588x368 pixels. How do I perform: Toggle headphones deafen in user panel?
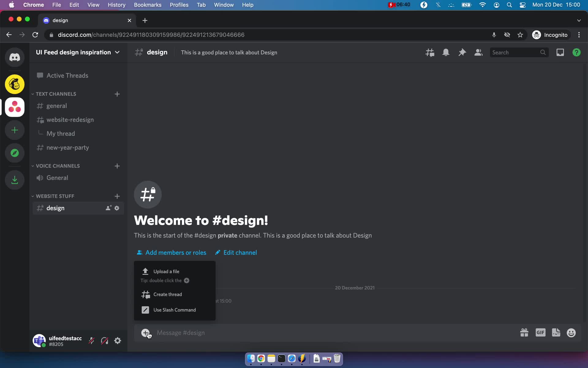[x=104, y=340]
